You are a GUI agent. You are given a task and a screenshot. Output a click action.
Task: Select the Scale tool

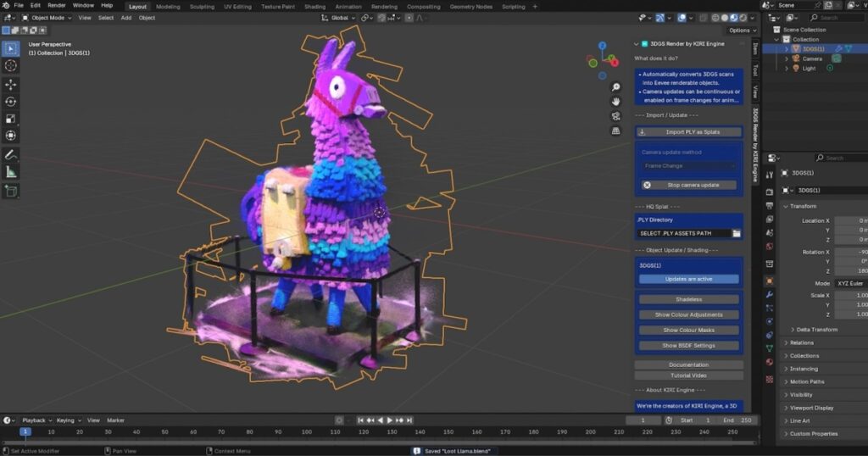coord(10,119)
